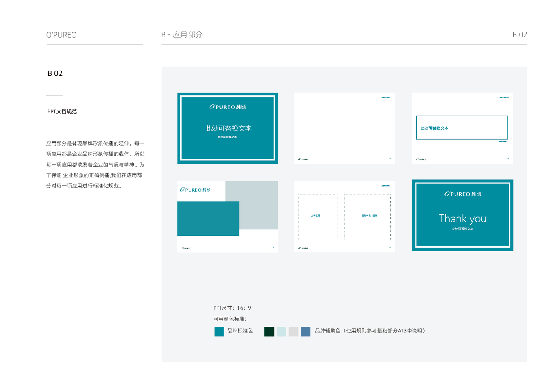The height and width of the screenshot is (392, 555).
Task: Click the 品牌标准色 label
Action: [x=240, y=331]
